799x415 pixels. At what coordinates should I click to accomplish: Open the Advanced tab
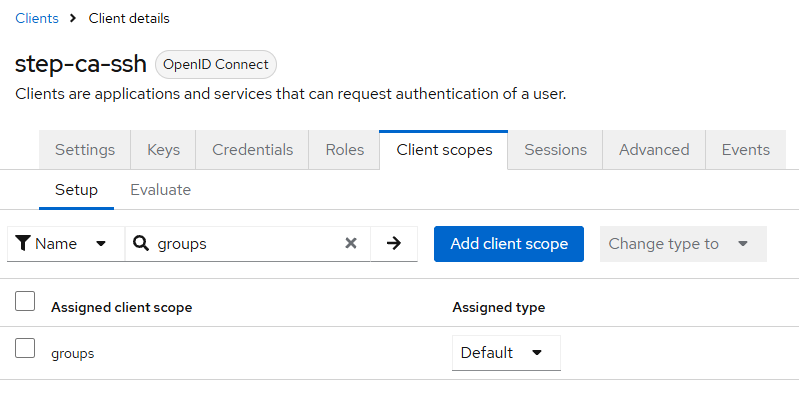[654, 150]
